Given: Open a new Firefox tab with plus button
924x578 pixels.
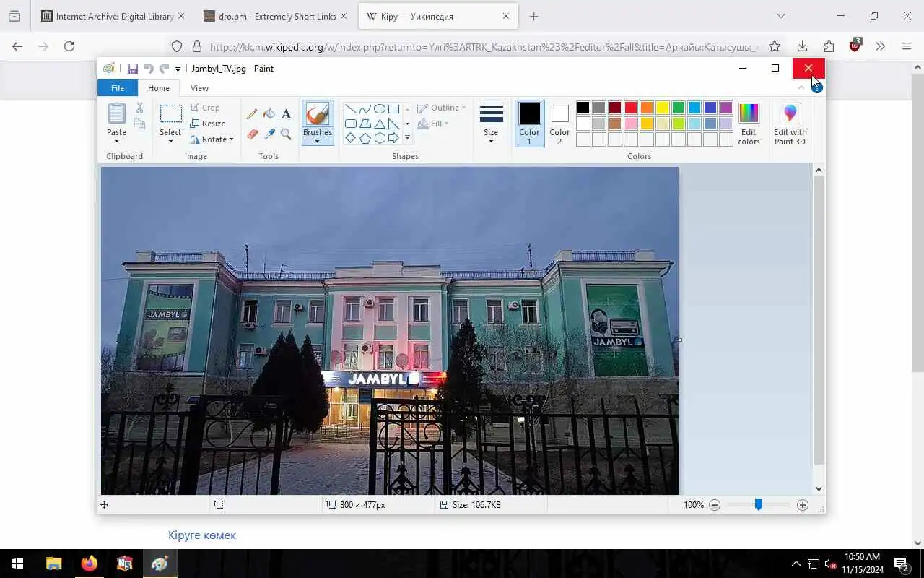Looking at the screenshot, I should point(533,16).
